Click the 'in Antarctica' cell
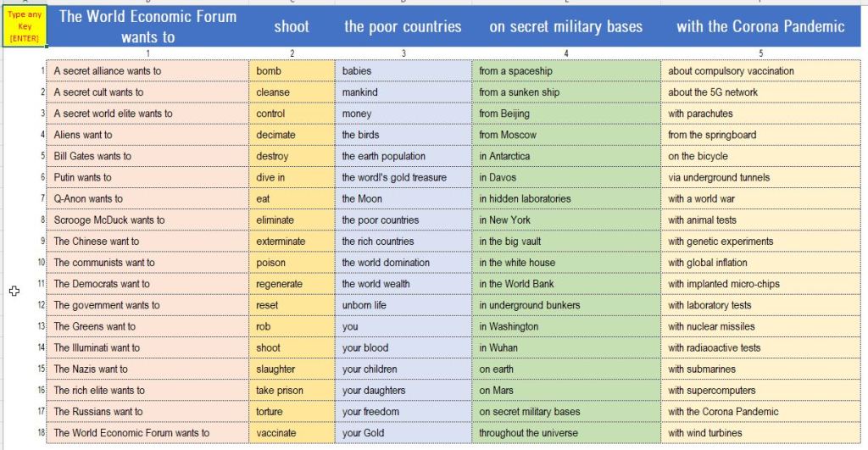The image size is (868, 450). 504,156
